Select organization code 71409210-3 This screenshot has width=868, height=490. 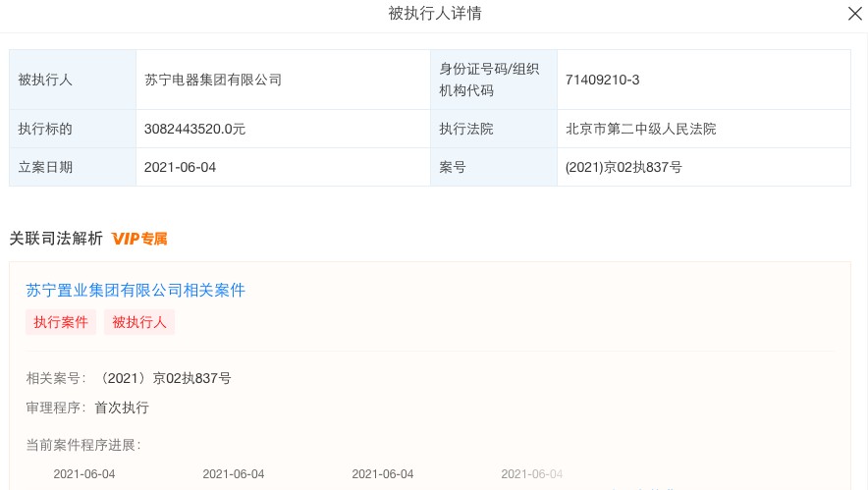[x=603, y=80]
